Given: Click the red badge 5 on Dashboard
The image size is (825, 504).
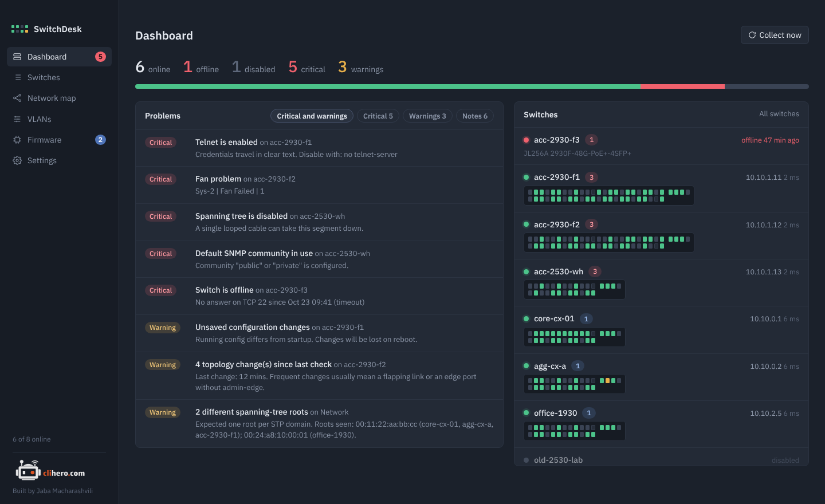Looking at the screenshot, I should coord(100,57).
